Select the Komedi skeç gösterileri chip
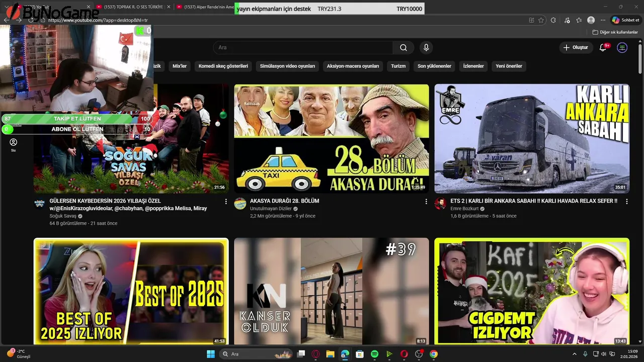Viewport: 644px width, 362px height. (x=223, y=66)
